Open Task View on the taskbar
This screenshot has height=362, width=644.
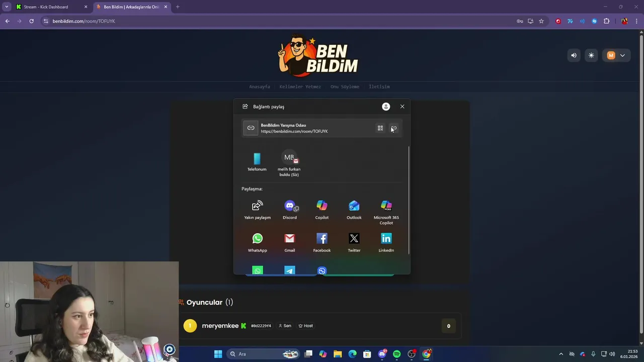click(x=308, y=354)
